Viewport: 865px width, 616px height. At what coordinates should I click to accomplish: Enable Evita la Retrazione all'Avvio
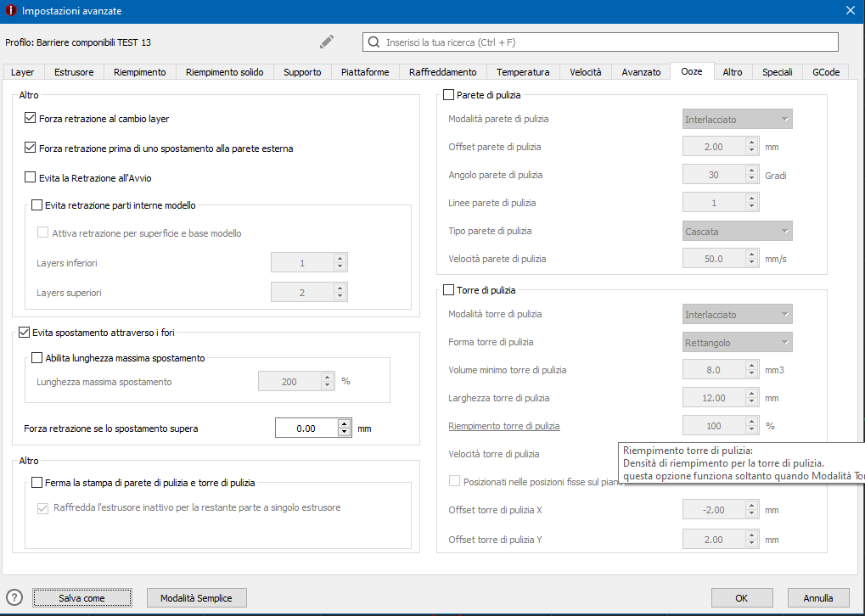(x=31, y=178)
